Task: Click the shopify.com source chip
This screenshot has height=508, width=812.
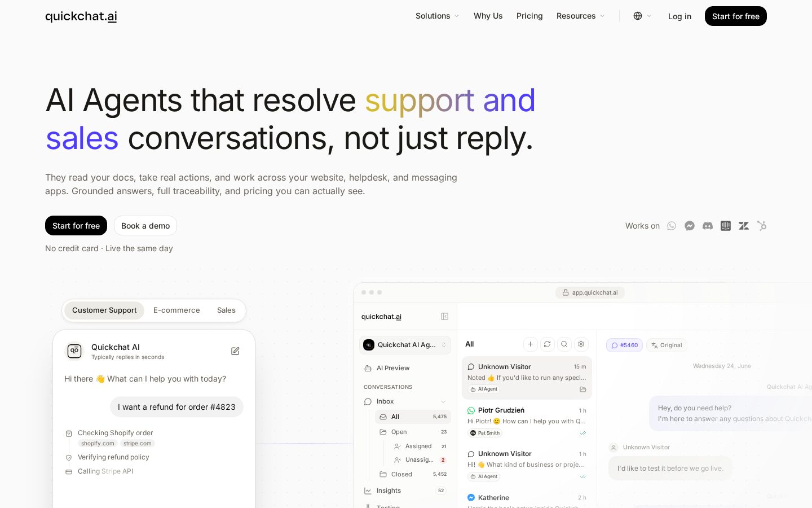Action: click(98, 444)
